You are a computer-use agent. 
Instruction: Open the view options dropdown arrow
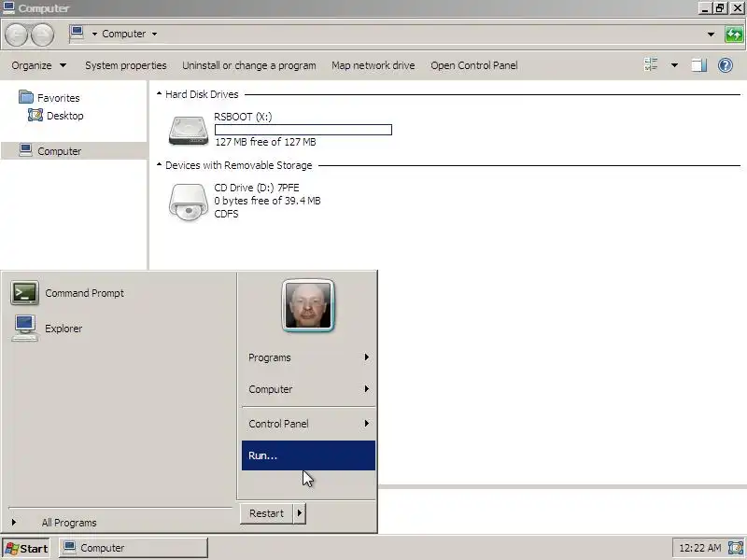click(674, 65)
